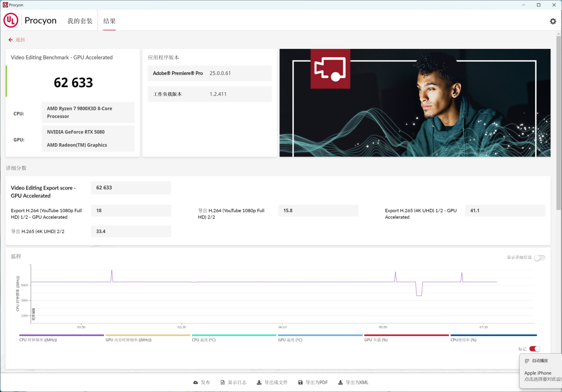Enable the 显示详细信息 toggle
562x392 pixels.
(x=539, y=258)
